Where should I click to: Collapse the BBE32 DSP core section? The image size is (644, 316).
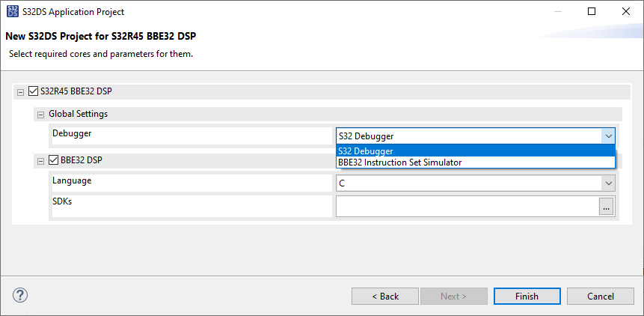pyautogui.click(x=40, y=160)
